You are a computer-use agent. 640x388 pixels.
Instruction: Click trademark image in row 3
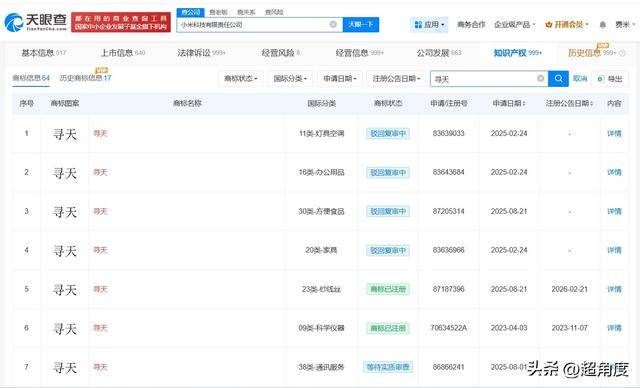coord(65,212)
